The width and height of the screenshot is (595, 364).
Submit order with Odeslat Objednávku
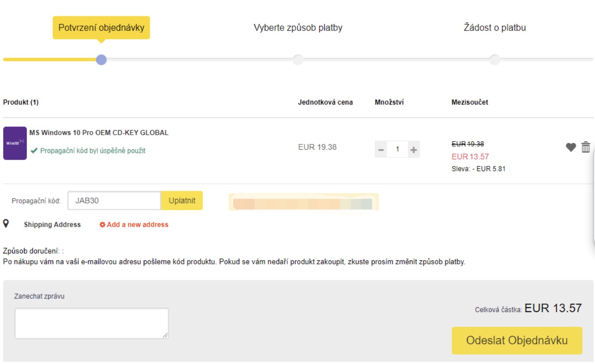pyautogui.click(x=517, y=340)
